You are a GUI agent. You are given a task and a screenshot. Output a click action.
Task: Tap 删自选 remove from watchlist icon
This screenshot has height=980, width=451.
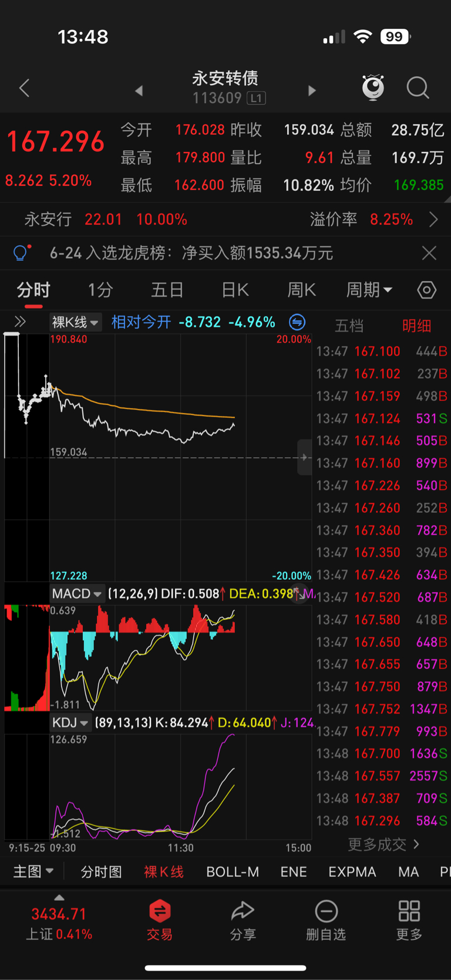tap(326, 920)
